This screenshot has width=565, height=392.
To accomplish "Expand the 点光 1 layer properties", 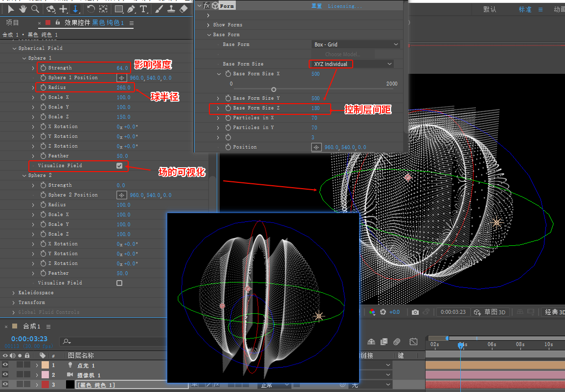I will (x=37, y=365).
